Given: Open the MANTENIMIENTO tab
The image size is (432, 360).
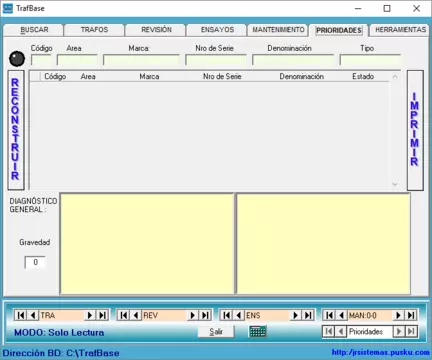Looking at the screenshot, I should point(278,30).
